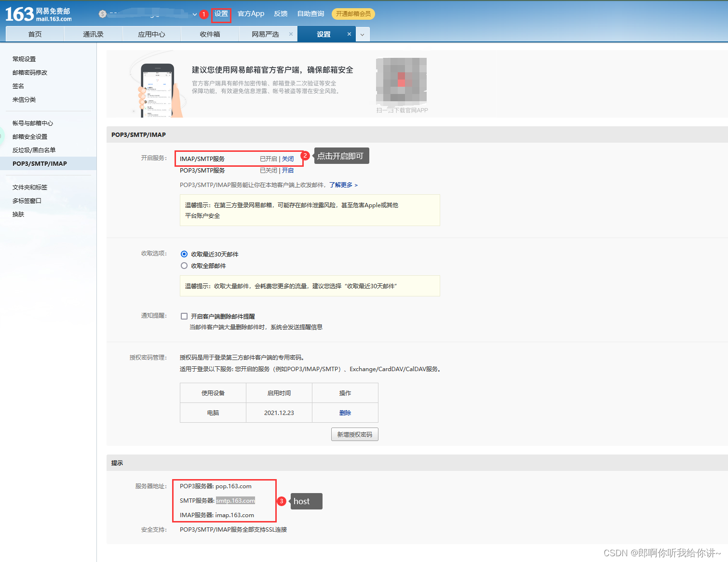Screen dimensions: 728x562
Task: Click 关闭 link for IMAP/SMTP服务
Action: 288,159
